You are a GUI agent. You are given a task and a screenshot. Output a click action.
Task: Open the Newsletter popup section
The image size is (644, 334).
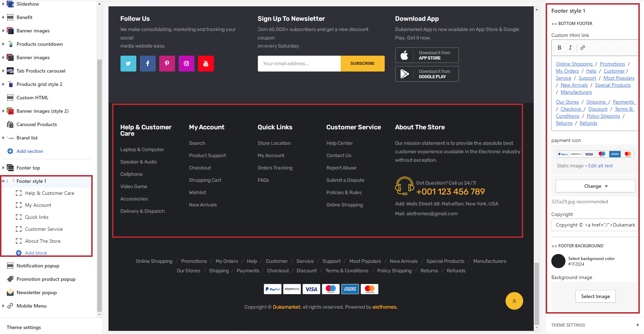click(37, 292)
